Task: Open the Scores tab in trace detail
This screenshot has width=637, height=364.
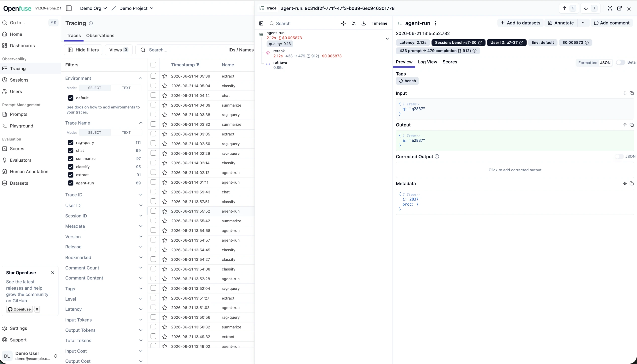Action: (450, 62)
